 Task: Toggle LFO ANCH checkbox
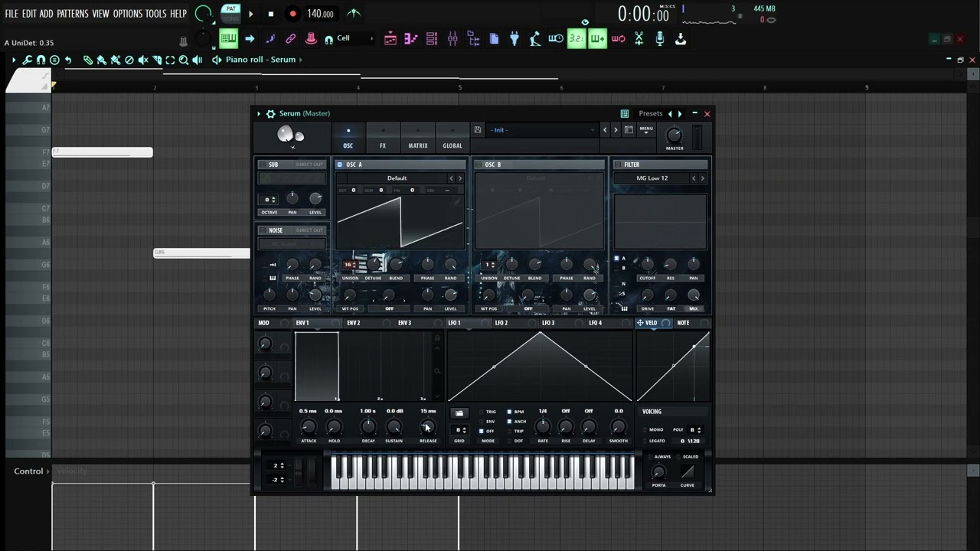(509, 422)
